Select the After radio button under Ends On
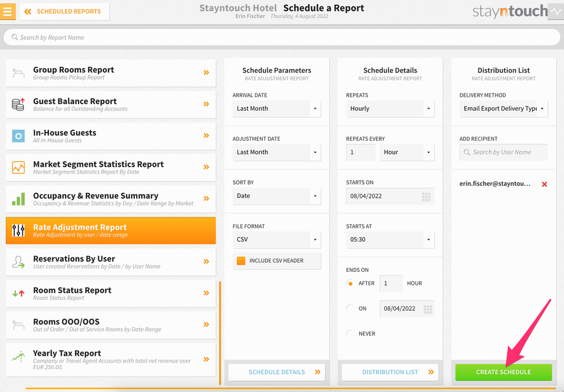The width and height of the screenshot is (564, 392). (350, 284)
